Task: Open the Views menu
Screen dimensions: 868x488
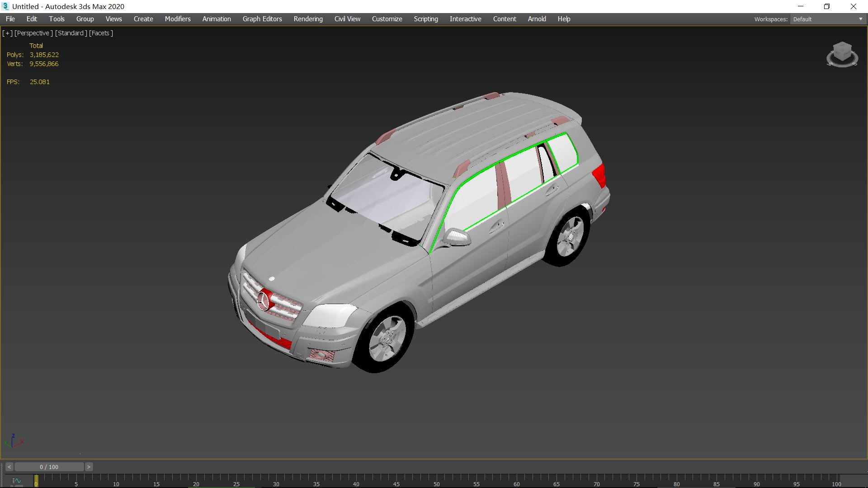Action: pyautogui.click(x=113, y=19)
